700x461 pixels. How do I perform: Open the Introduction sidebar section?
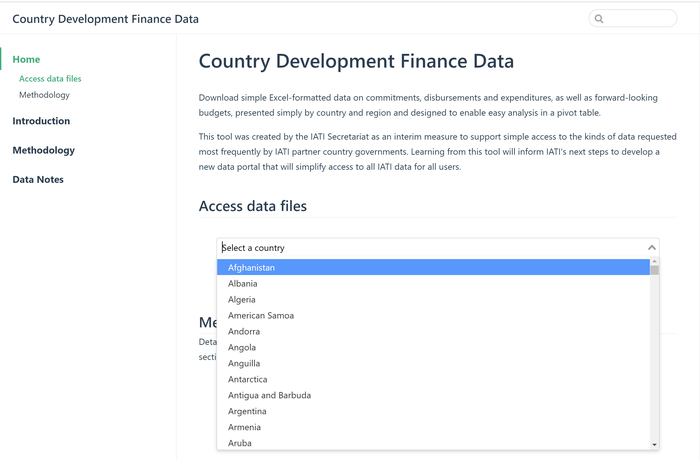(x=41, y=121)
